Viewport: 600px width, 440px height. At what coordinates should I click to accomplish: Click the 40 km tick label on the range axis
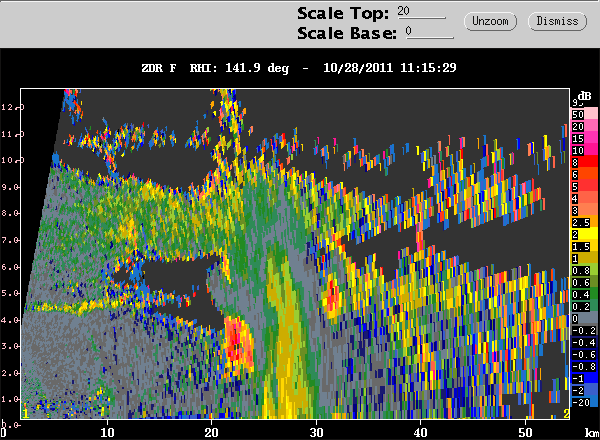(x=421, y=432)
